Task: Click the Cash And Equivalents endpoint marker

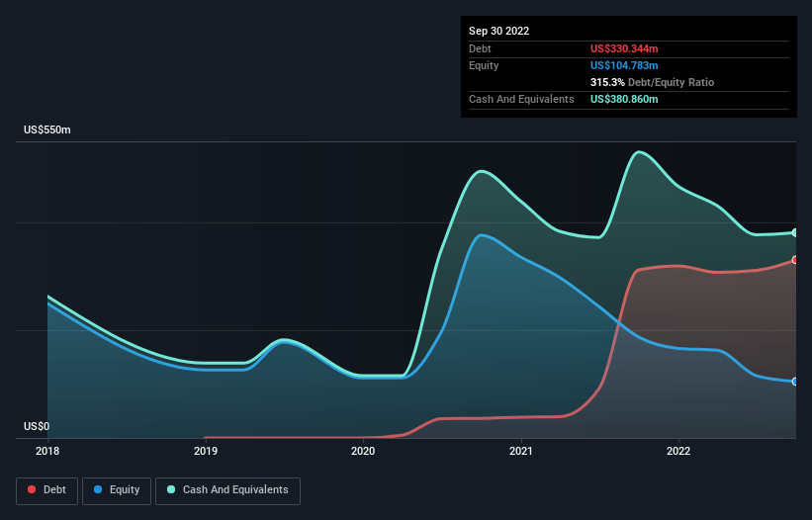Action: (x=795, y=233)
